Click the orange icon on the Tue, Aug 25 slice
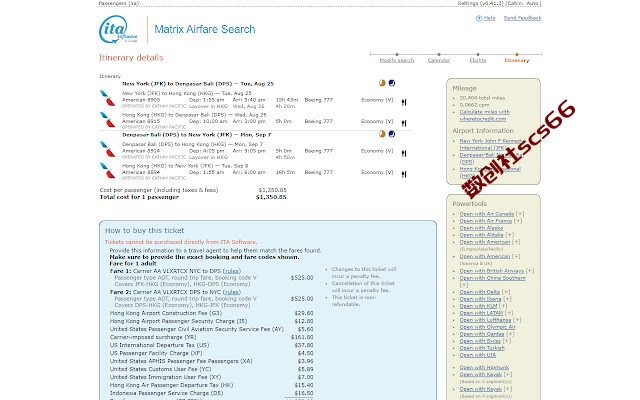The image size is (640, 400). (382, 83)
